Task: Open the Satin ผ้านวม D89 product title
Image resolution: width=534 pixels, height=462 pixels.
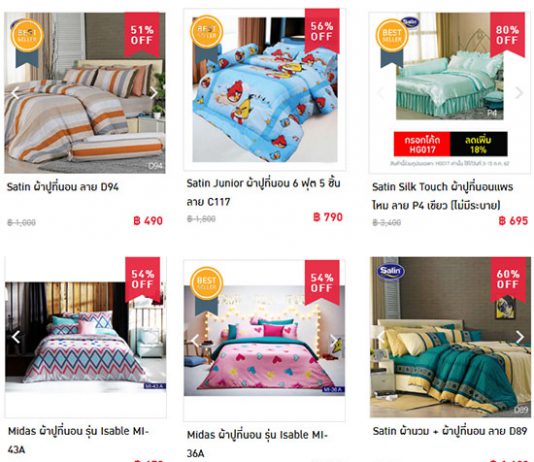Action: 450,431
